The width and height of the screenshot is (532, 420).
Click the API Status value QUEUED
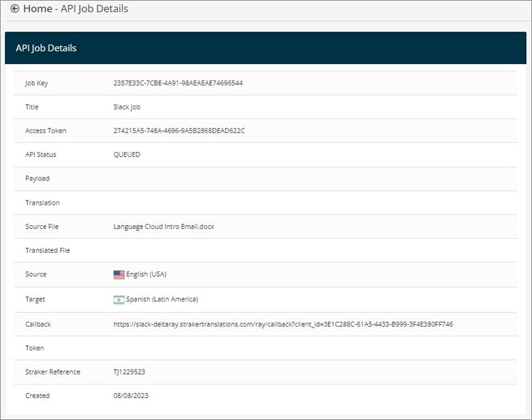pos(127,154)
